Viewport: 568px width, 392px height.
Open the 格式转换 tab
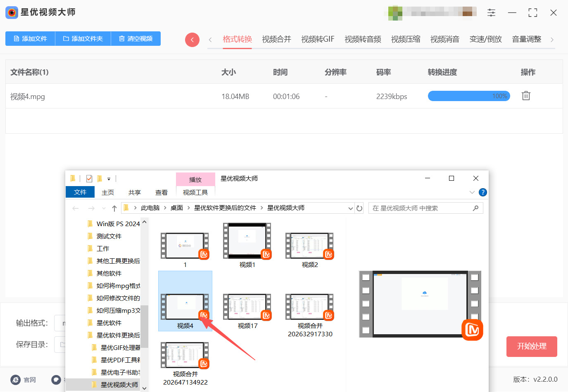click(237, 39)
